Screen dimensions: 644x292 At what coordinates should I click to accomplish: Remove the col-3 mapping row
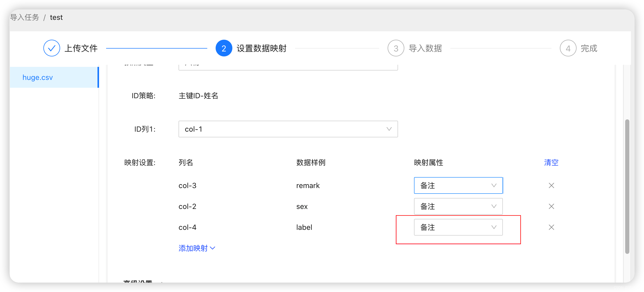(551, 185)
